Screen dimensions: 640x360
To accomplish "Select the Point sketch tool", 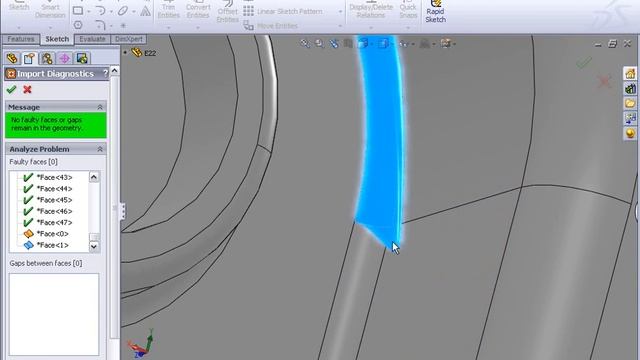I will pyautogui.click(x=123, y=25).
